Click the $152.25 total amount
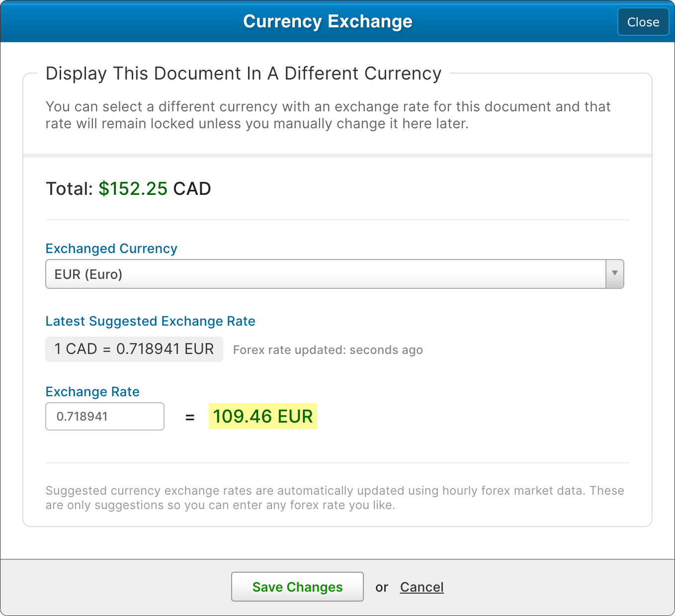The width and height of the screenshot is (675, 616). pos(133,189)
